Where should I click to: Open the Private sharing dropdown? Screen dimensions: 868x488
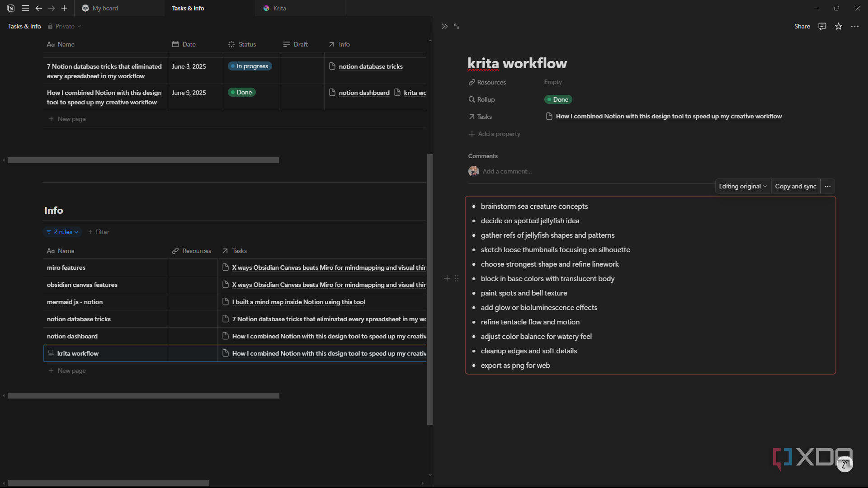coord(65,26)
